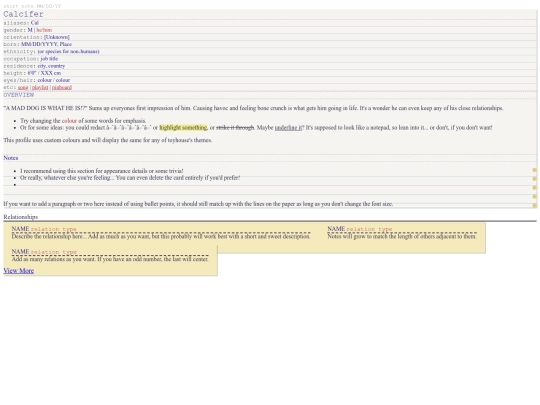Click the orientation value [Unknown]

click(57, 37)
